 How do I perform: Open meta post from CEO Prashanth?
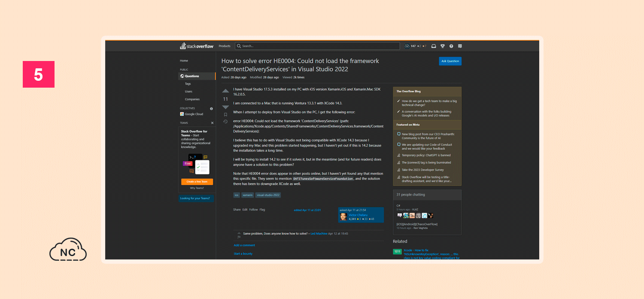point(428,136)
